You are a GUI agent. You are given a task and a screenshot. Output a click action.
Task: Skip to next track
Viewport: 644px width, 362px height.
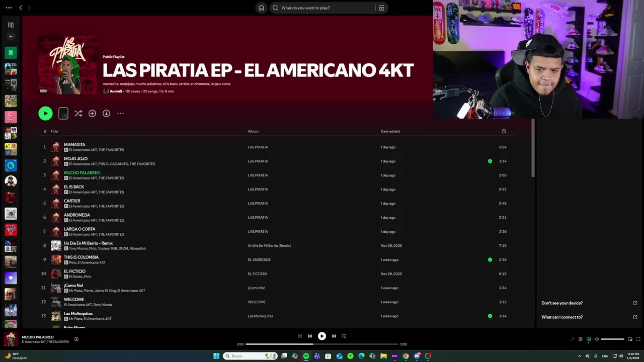334,336
